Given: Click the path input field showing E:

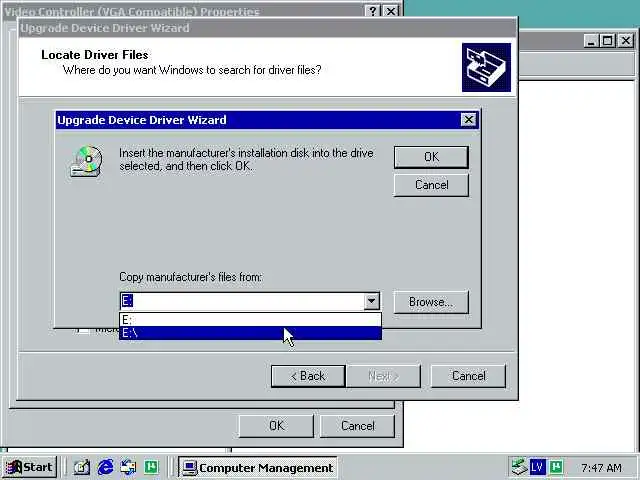Looking at the screenshot, I should (242, 301).
